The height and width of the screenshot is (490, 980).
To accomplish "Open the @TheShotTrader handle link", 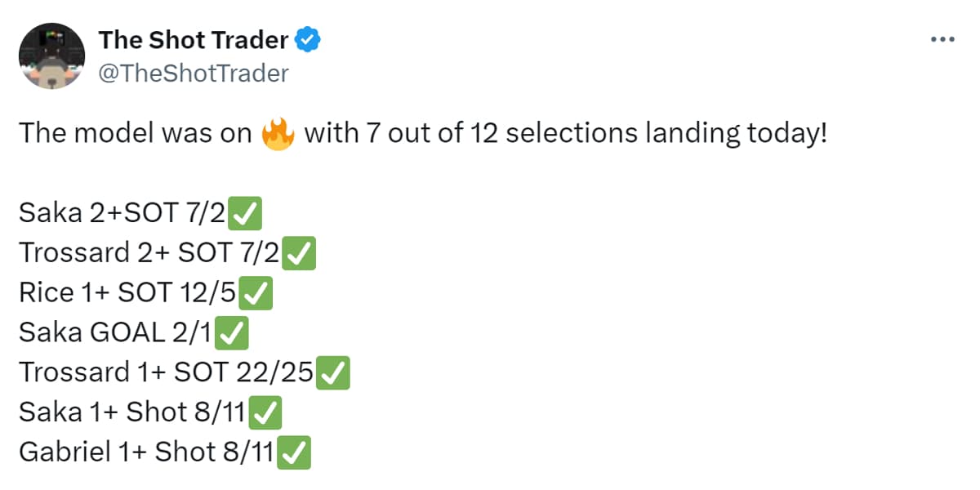I will tap(194, 73).
